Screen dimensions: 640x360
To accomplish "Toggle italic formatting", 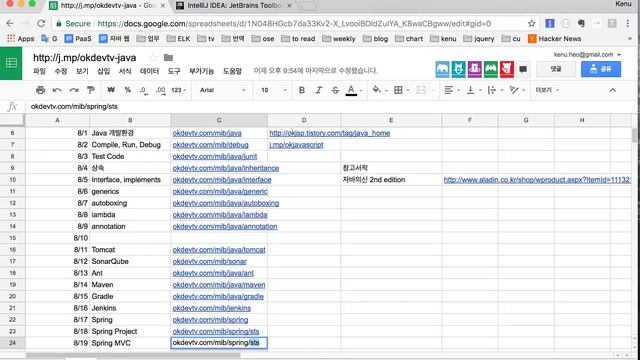I will tap(318, 90).
